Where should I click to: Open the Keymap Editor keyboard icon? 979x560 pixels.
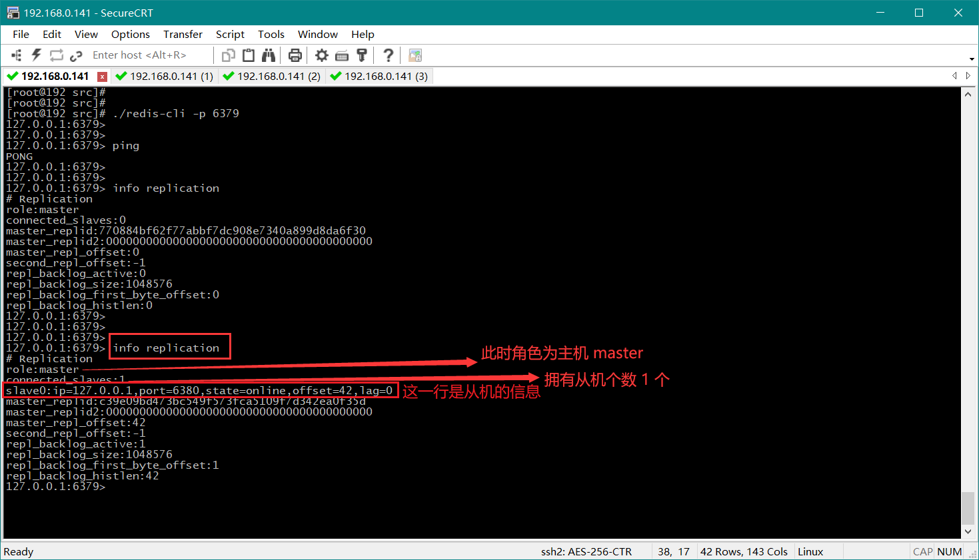point(342,55)
